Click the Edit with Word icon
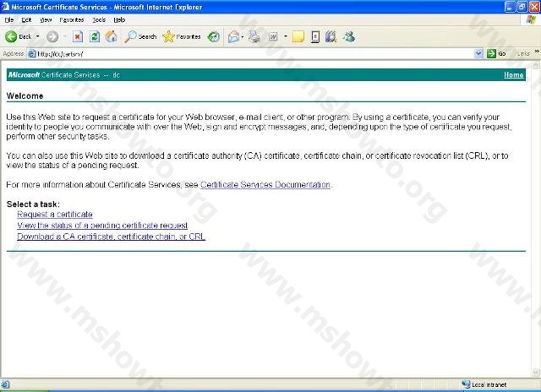Screen dimensions: 541x392 click(x=273, y=36)
